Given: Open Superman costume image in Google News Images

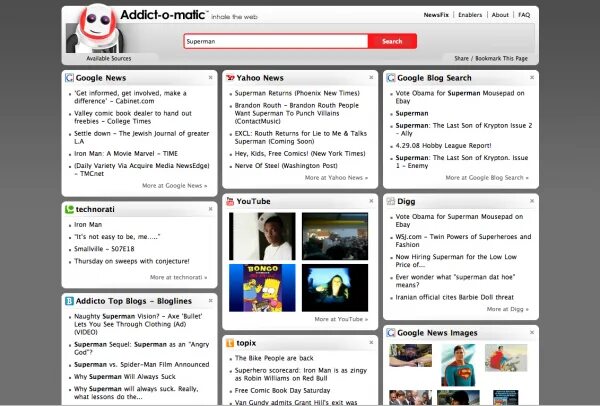Looking at the screenshot, I should 458,365.
